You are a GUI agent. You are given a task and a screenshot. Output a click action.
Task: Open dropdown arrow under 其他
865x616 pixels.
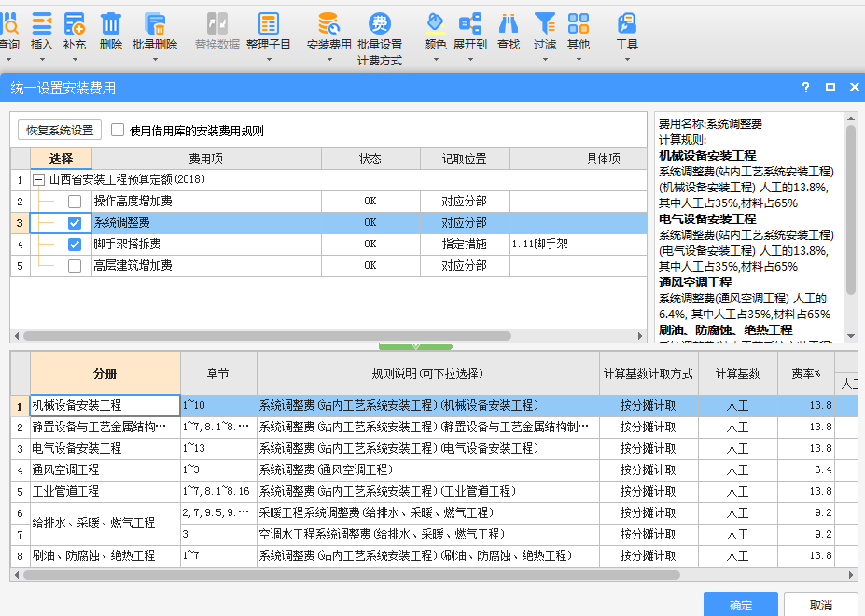tap(579, 59)
